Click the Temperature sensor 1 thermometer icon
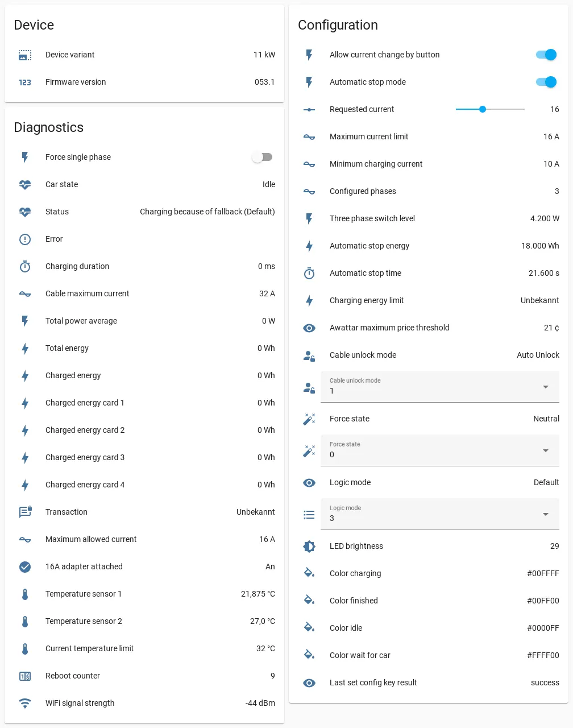The height and width of the screenshot is (728, 573). tap(25, 594)
